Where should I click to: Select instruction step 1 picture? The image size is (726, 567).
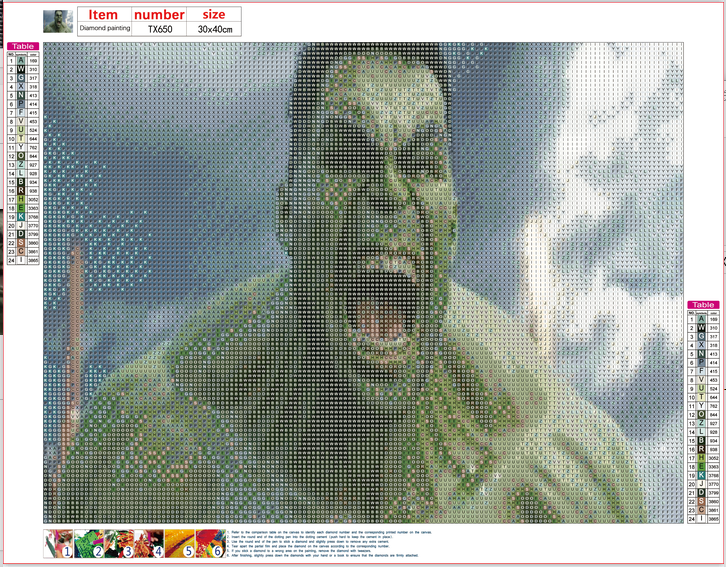pyautogui.click(x=61, y=545)
